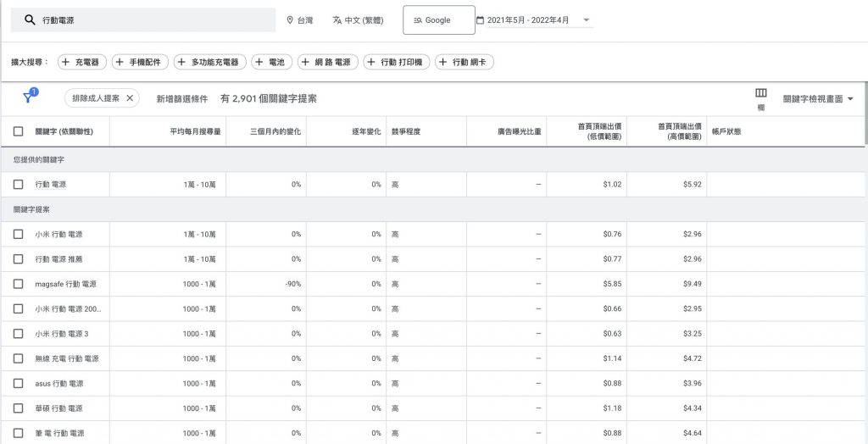Add 網路電源 to broaden search

pyautogui.click(x=328, y=63)
